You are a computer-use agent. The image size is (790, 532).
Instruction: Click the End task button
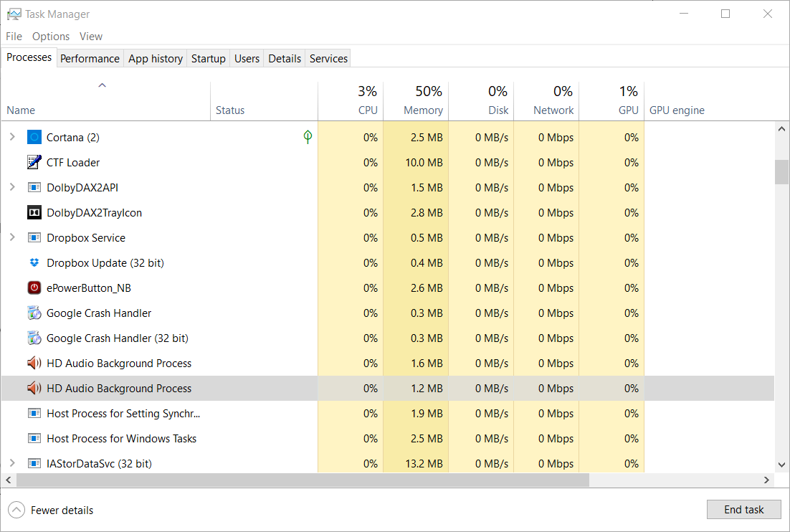[743, 509]
